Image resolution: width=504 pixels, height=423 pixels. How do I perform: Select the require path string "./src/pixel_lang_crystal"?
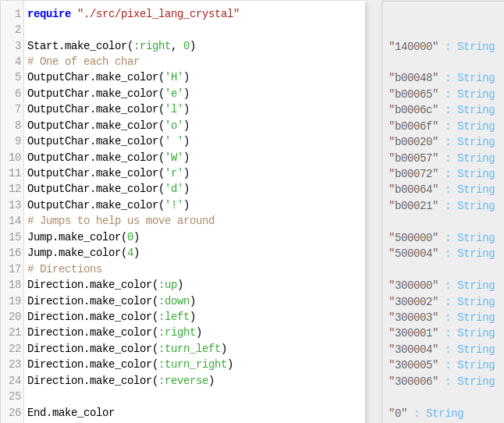(x=158, y=14)
